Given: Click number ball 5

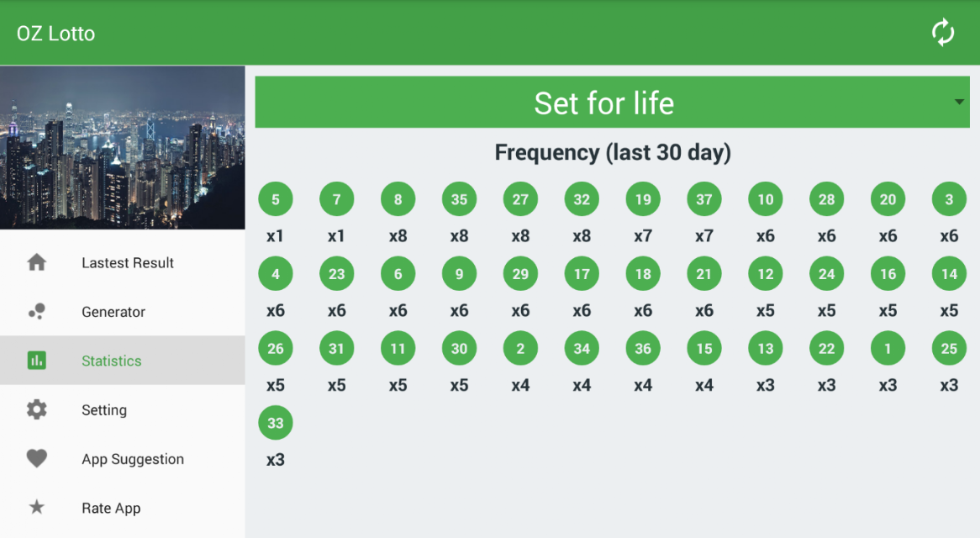Looking at the screenshot, I should pos(275,199).
